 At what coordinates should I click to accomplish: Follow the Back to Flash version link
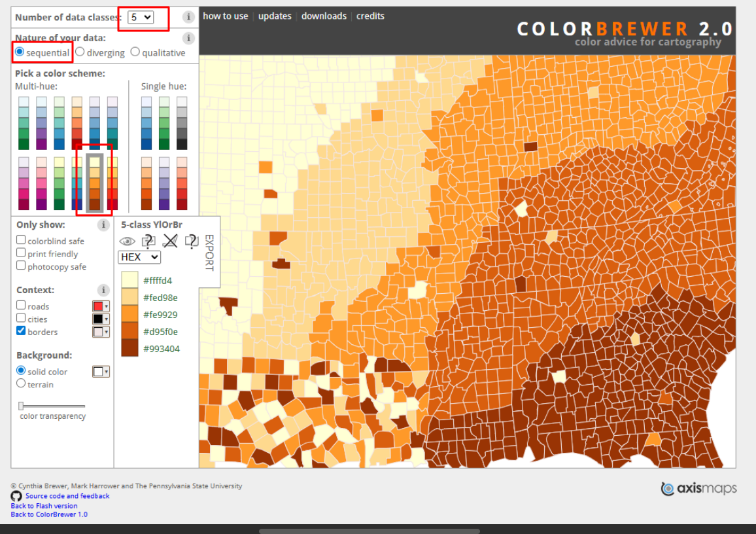44,506
